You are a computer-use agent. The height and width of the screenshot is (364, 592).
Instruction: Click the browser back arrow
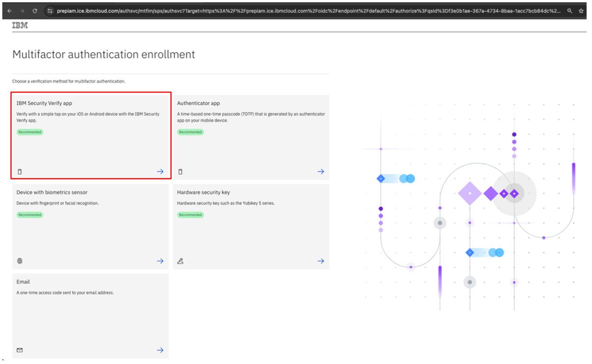coord(10,11)
